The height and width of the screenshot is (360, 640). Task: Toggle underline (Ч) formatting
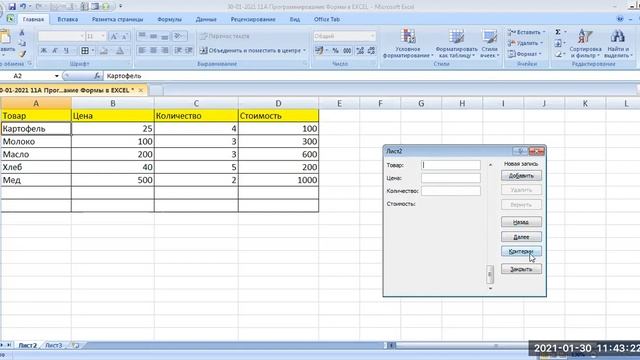66,51
